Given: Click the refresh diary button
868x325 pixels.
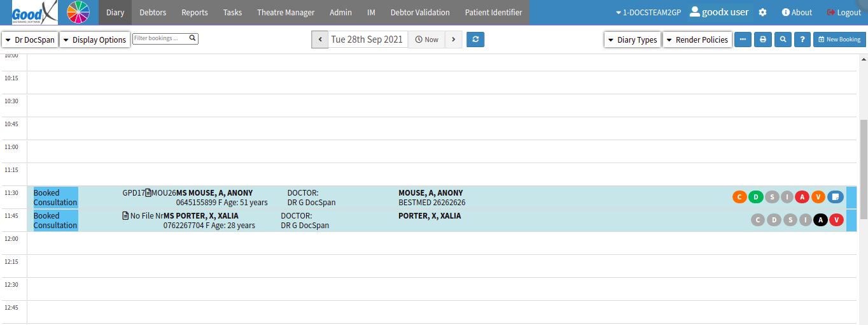Looking at the screenshot, I should click(475, 40).
